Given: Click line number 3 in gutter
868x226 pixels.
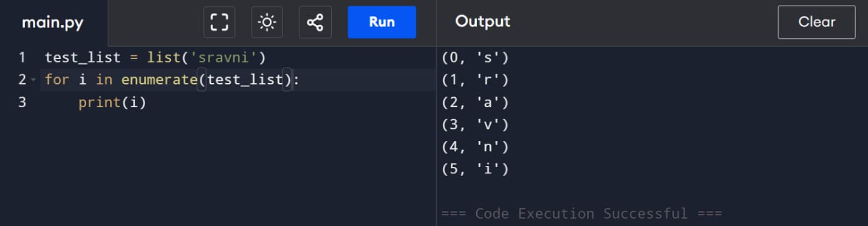Looking at the screenshot, I should pos(22,102).
